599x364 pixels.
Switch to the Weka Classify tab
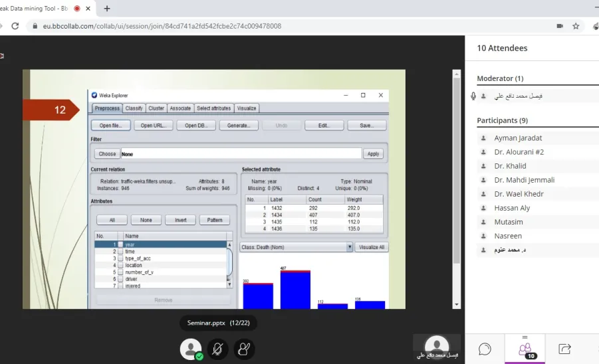tap(134, 108)
